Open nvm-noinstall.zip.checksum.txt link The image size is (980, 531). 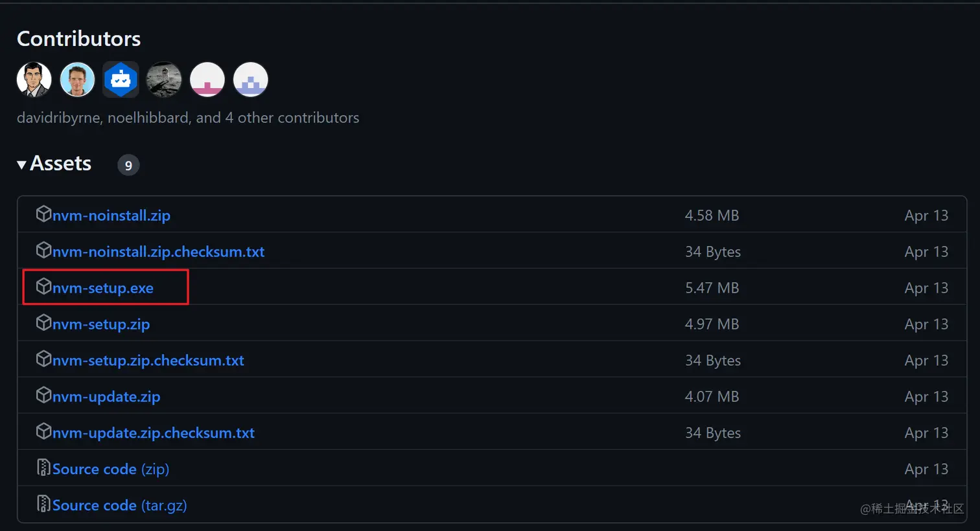pos(159,252)
